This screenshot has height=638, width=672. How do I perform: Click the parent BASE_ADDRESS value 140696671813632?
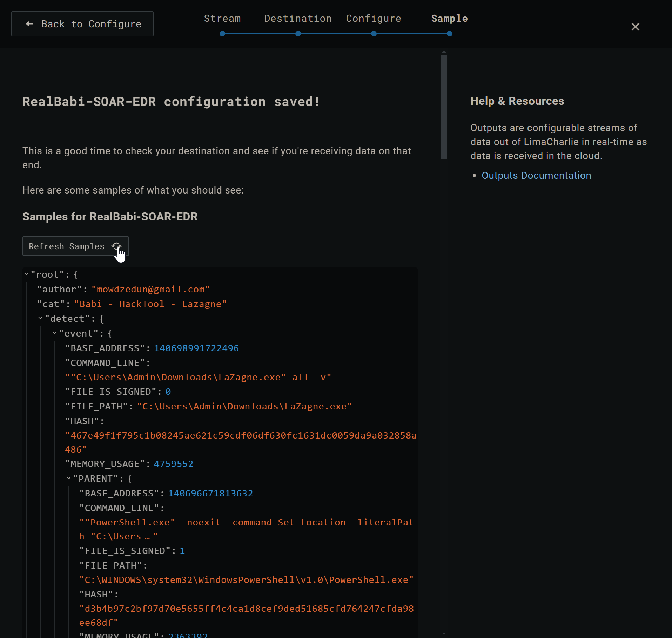tap(210, 493)
